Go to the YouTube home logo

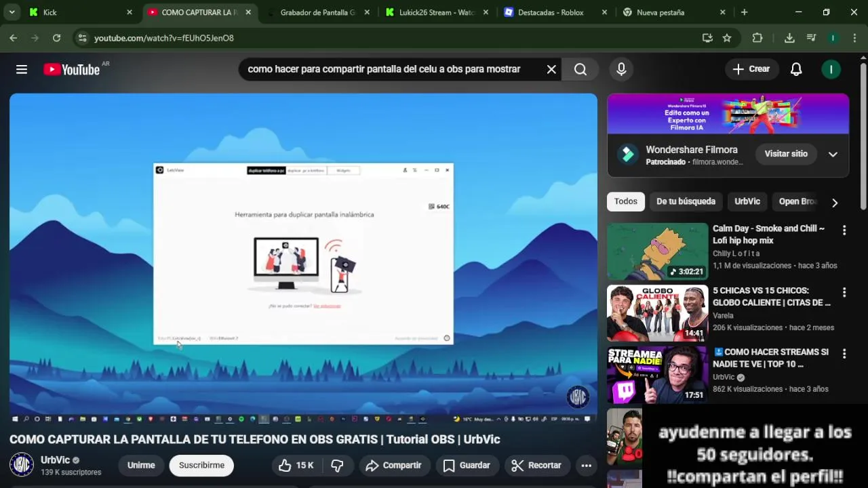coord(72,69)
